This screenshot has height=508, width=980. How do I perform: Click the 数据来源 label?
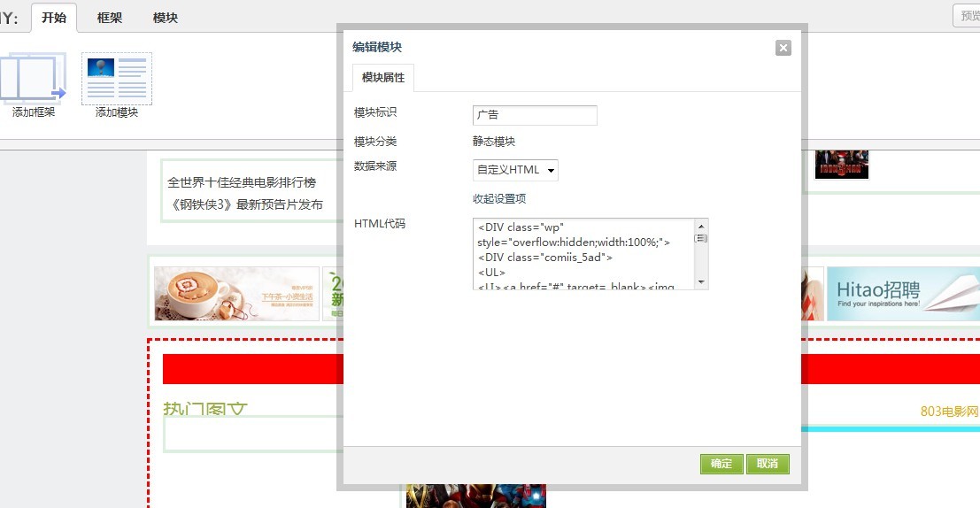pos(375,166)
